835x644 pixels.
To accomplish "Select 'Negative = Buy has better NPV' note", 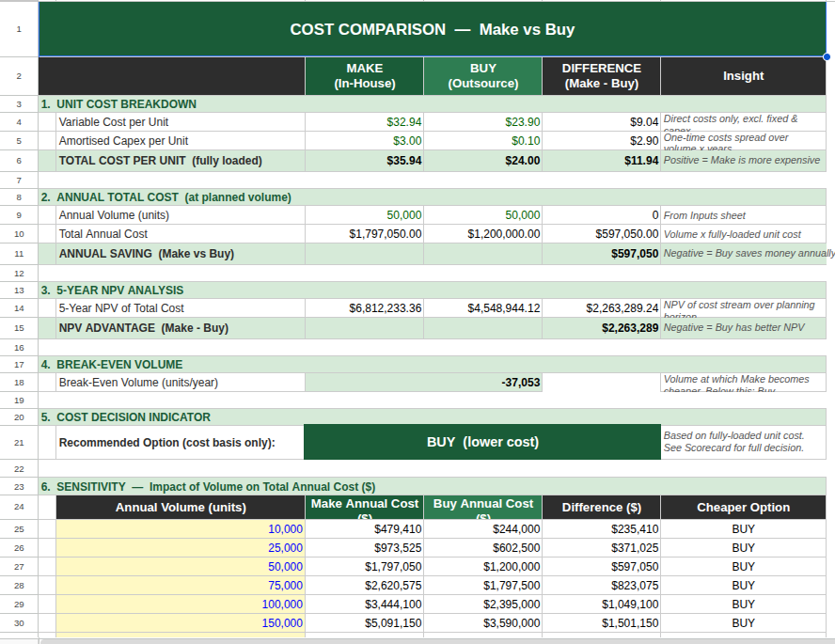I will (x=744, y=328).
